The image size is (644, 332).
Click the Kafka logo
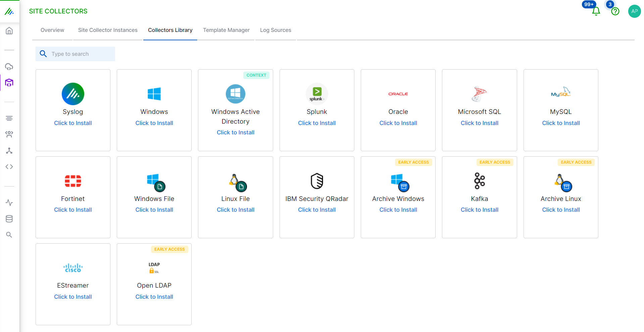pos(479,181)
